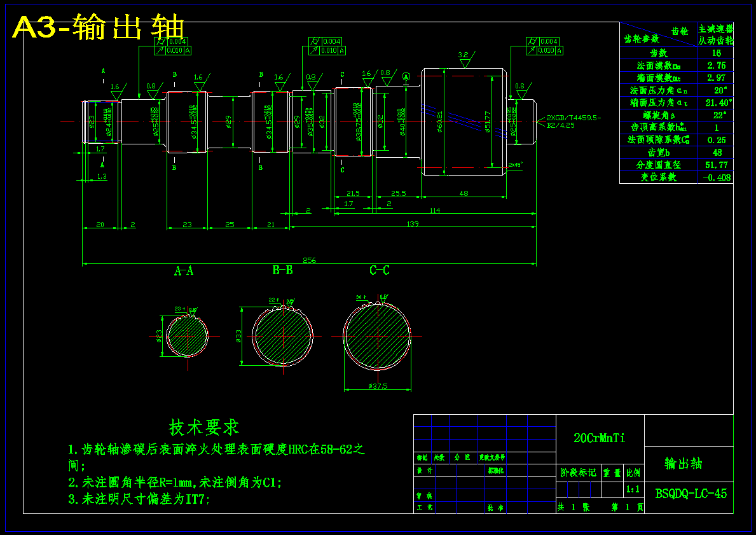Click the '从动齿轮' header in gear table
This screenshot has height=535, width=756.
(715, 41)
